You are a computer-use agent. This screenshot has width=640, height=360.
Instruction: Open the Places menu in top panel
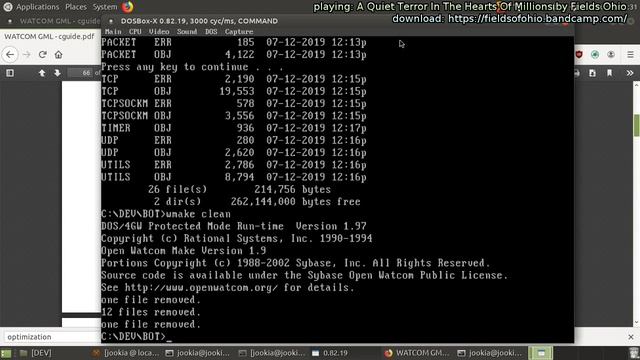(76, 7)
